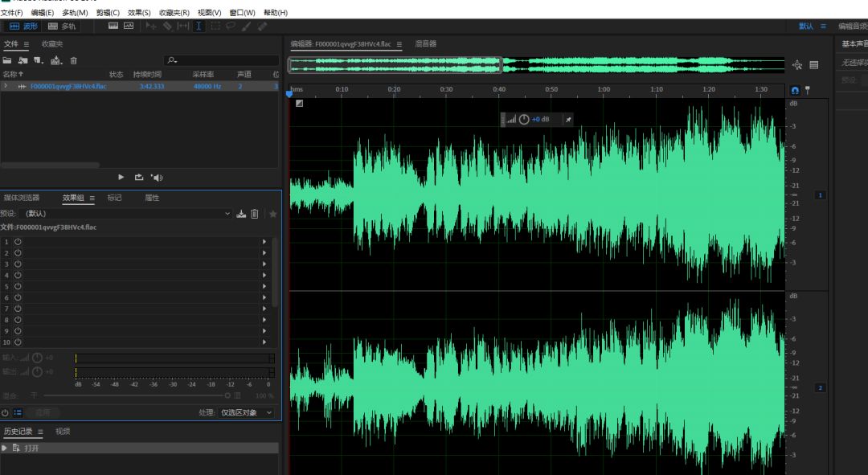Open the 历史记录 panel menu icon

40,432
